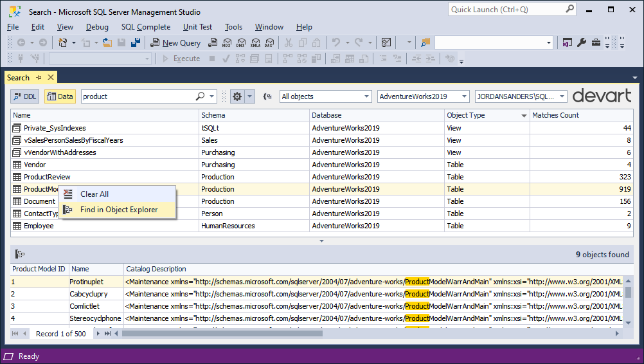Click the use wildcards braces icon
Image resolution: width=644 pixels, height=364 pixels.
(x=267, y=96)
